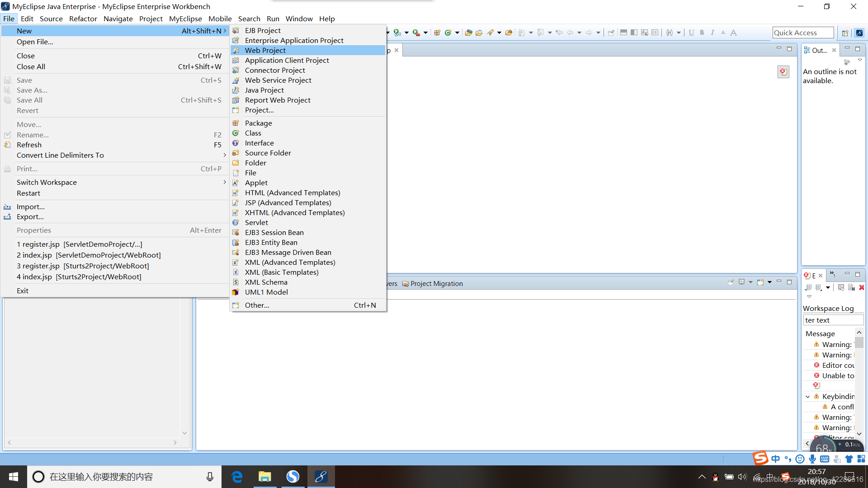Click Exit in the File menu

pos(115,291)
